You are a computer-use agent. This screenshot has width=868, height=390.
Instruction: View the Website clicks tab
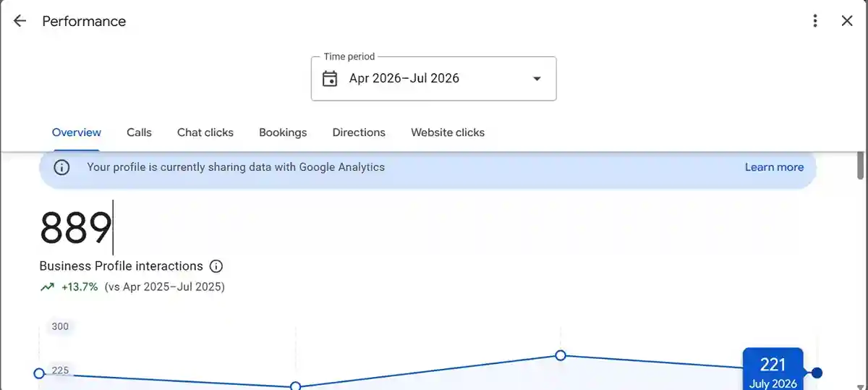tap(448, 132)
